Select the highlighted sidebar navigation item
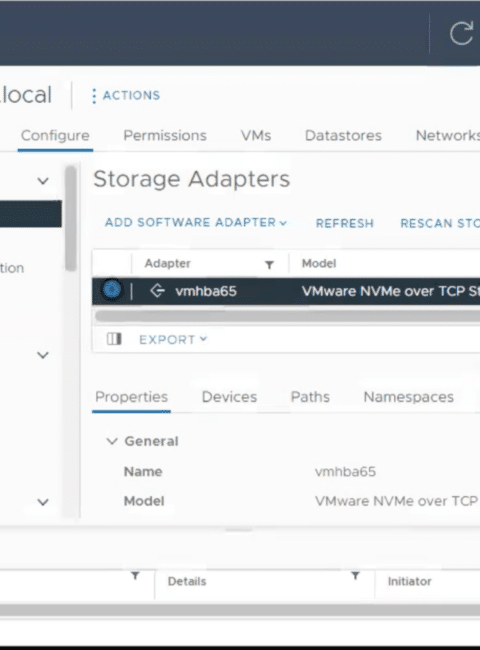The height and width of the screenshot is (650, 480). [31, 213]
